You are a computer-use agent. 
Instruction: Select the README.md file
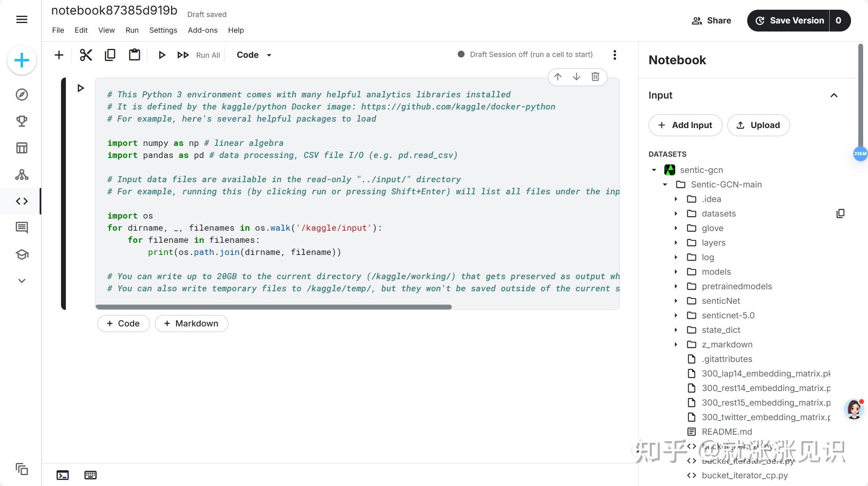(727, 432)
